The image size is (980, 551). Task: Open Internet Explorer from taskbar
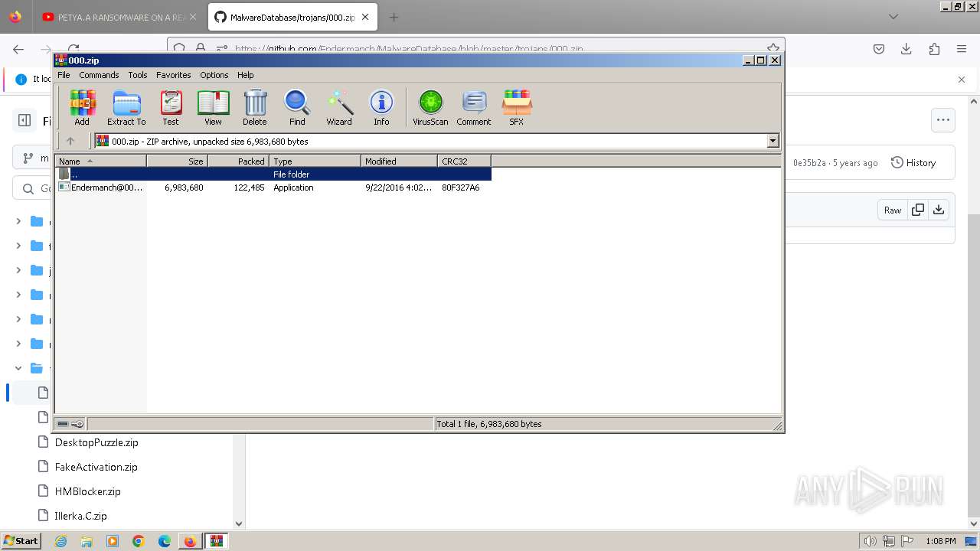coord(61,541)
